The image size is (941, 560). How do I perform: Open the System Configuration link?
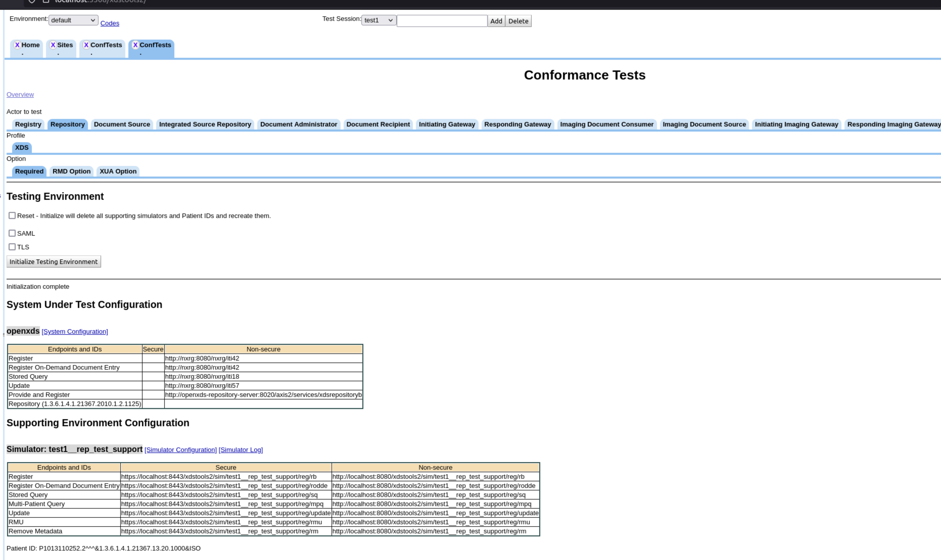point(75,331)
